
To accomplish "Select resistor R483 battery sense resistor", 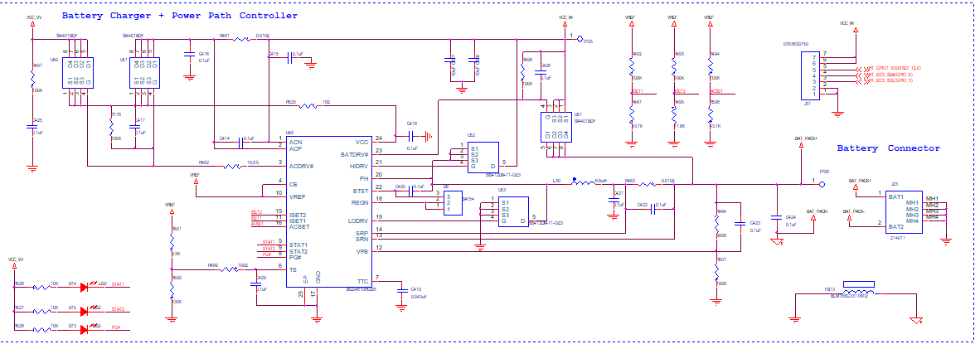I will click(x=647, y=183).
